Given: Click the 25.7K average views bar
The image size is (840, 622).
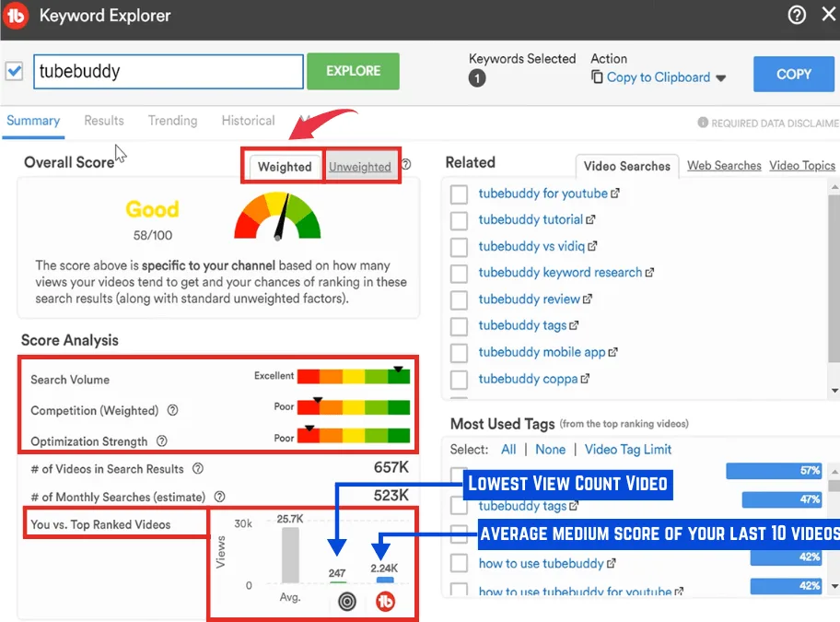Looking at the screenshot, I should (x=290, y=555).
